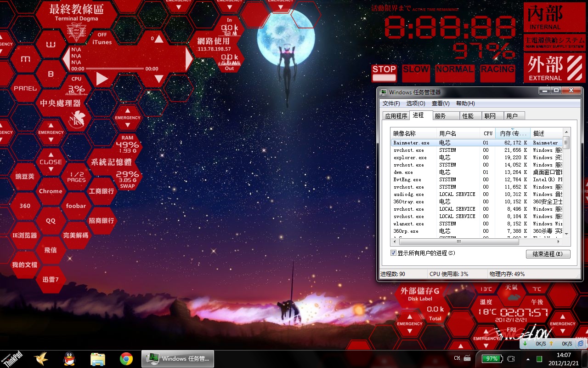
Task: Click the IE icon on network speed widget
Action: (581, 344)
